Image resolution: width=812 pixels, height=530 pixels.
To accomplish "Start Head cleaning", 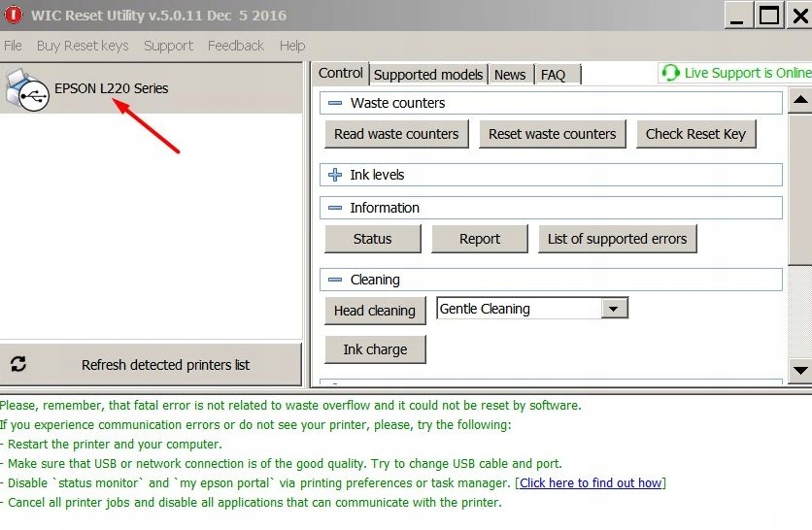I will 375,311.
